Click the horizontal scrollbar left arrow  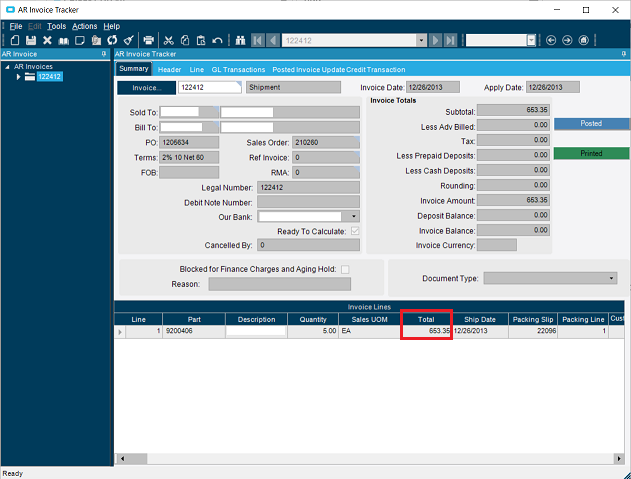pos(122,458)
